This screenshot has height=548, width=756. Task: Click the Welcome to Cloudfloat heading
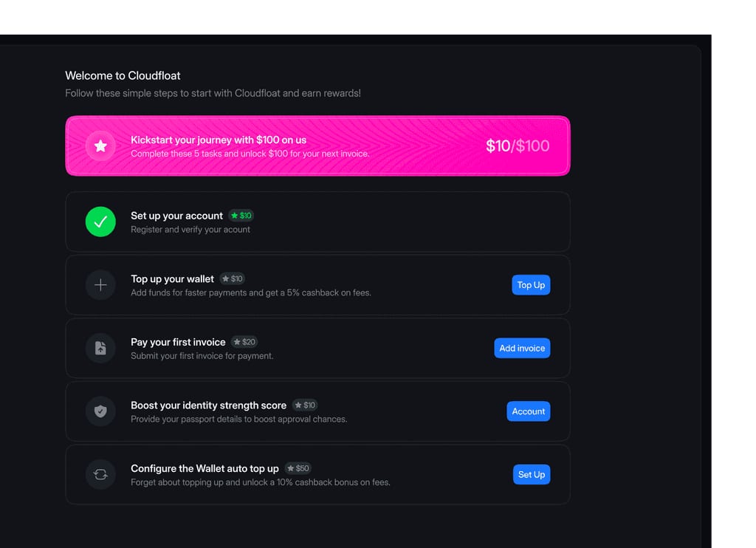pyautogui.click(x=123, y=76)
